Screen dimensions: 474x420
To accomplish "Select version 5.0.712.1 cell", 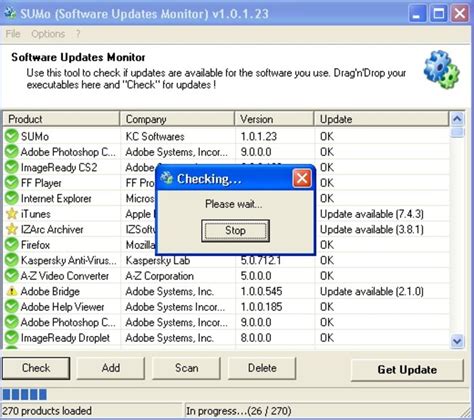I will [x=261, y=260].
